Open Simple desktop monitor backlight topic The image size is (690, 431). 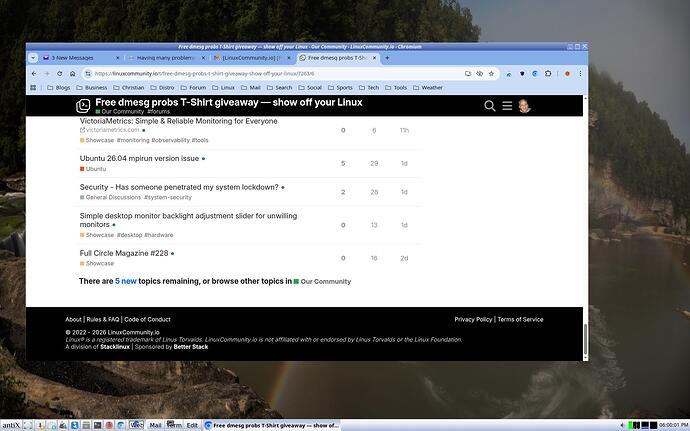188,220
